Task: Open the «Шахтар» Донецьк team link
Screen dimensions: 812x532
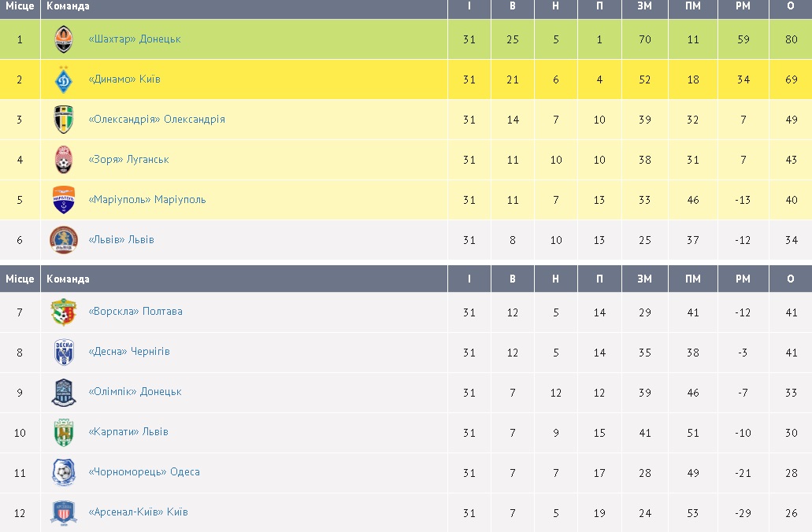Action: [x=135, y=39]
